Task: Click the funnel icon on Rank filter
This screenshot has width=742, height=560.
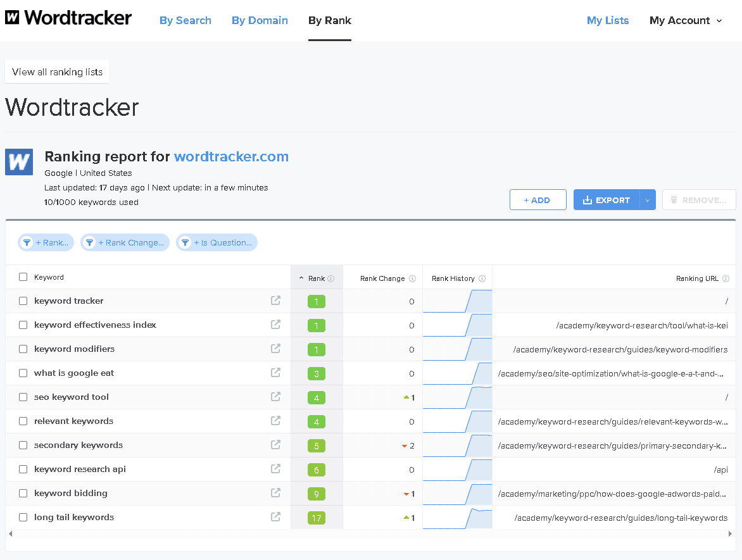Action: click(27, 242)
